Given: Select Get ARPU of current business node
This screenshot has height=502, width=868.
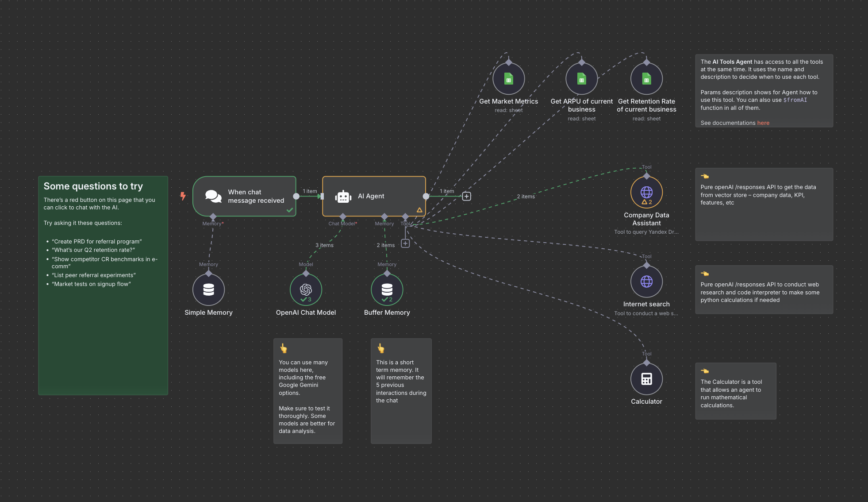Looking at the screenshot, I should 581,79.
